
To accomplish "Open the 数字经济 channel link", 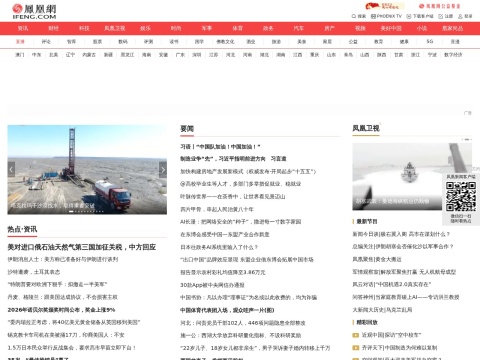I will pyautogui.click(x=453, y=55).
